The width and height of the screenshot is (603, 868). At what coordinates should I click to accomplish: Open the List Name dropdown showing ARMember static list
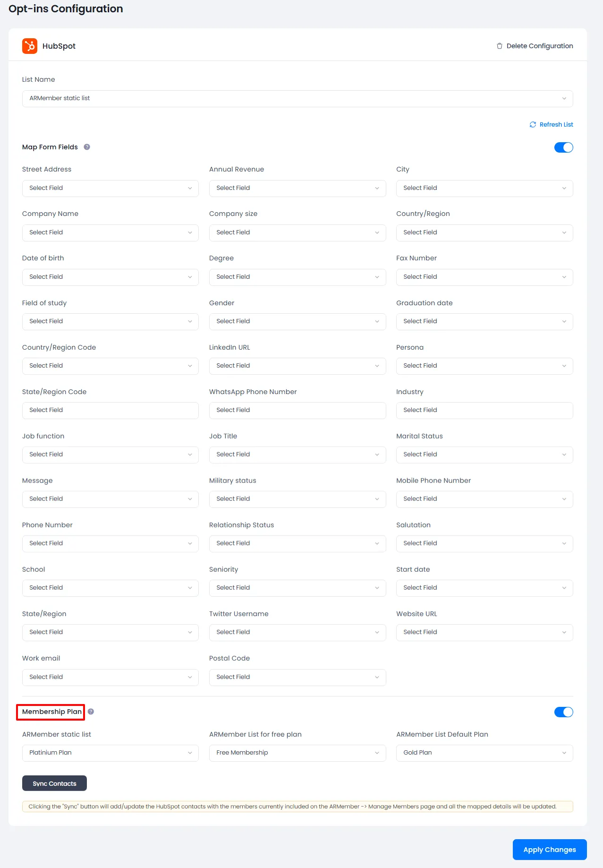pos(297,98)
